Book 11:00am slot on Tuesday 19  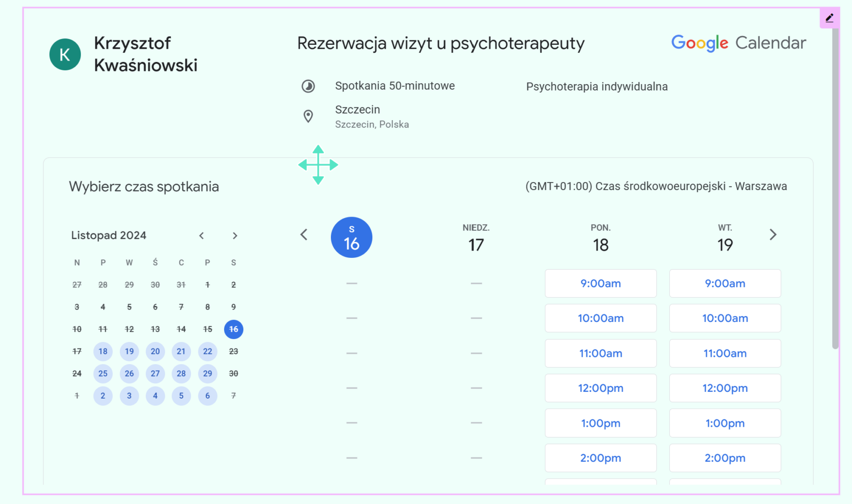tap(725, 353)
